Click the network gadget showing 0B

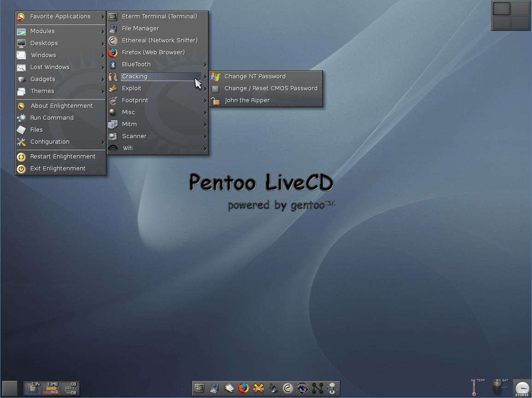[x=70, y=388]
